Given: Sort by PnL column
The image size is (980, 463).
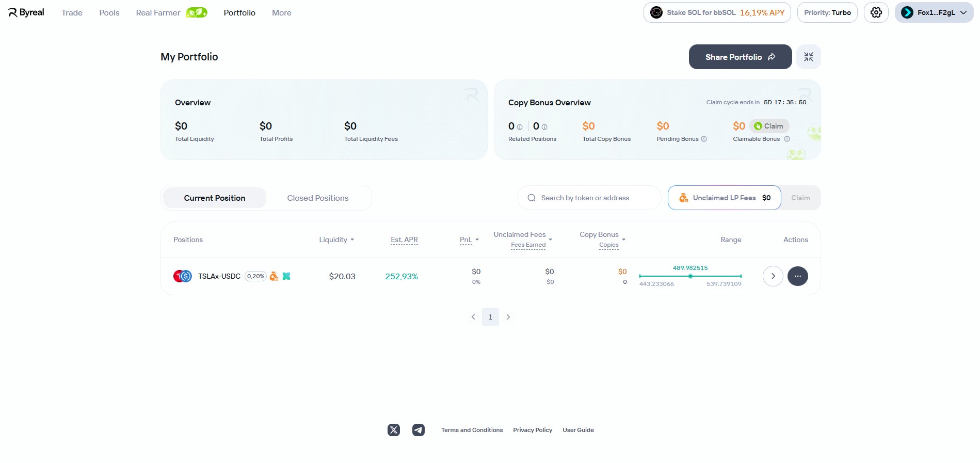Looking at the screenshot, I should pos(469,240).
